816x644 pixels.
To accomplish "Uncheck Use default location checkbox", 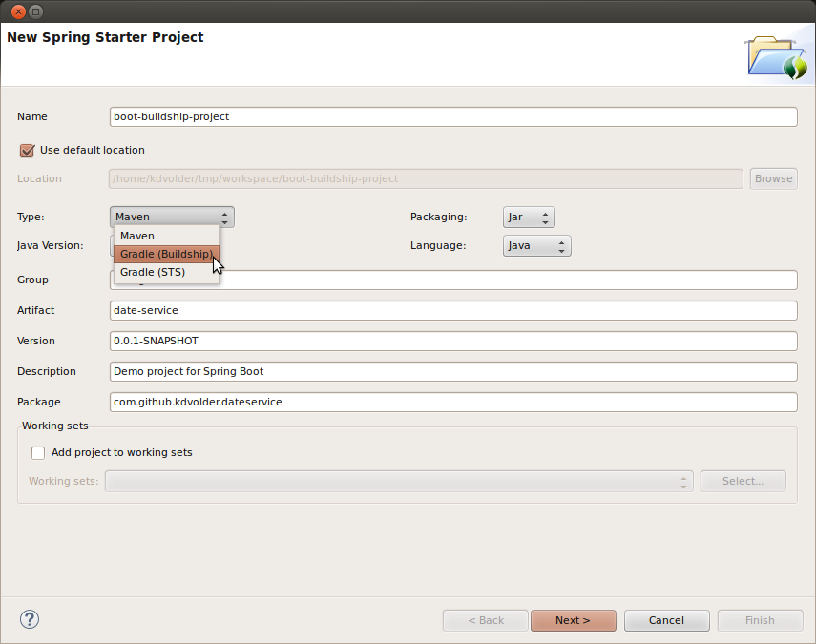I will (x=27, y=150).
